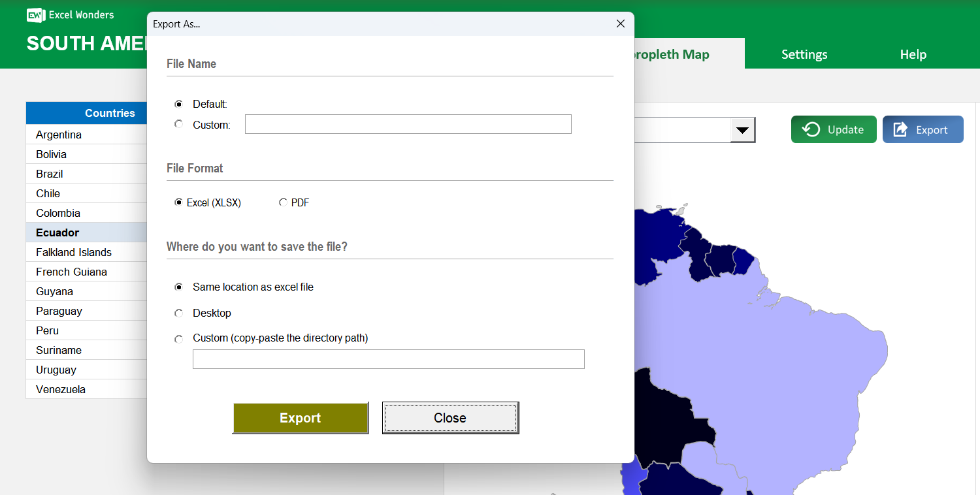Click the Countries list header

click(109, 112)
